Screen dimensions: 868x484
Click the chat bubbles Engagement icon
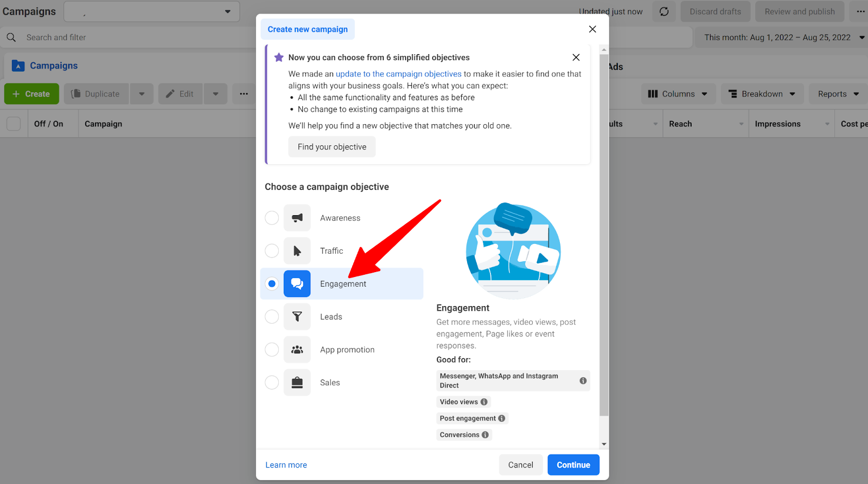tap(297, 283)
